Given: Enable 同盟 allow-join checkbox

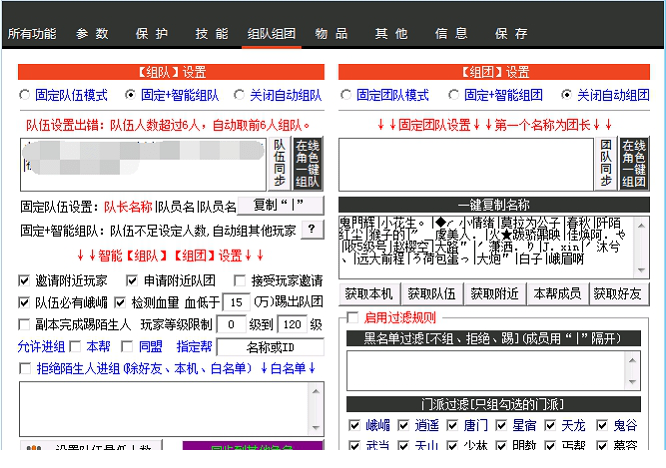Looking at the screenshot, I should [127, 347].
